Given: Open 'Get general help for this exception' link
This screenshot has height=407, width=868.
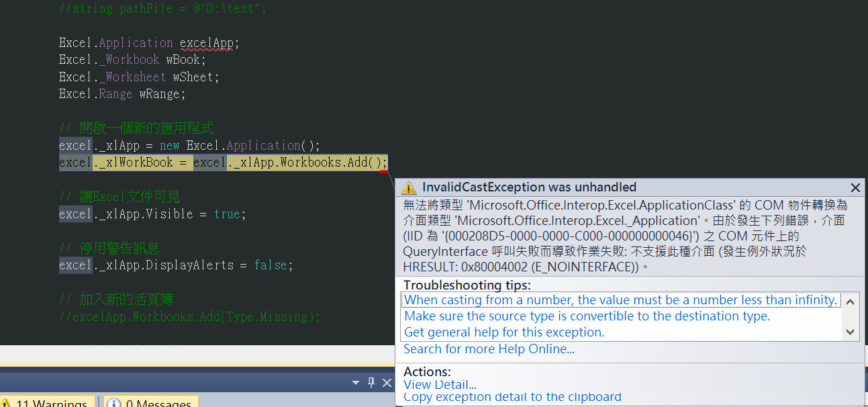Looking at the screenshot, I should pyautogui.click(x=504, y=332).
